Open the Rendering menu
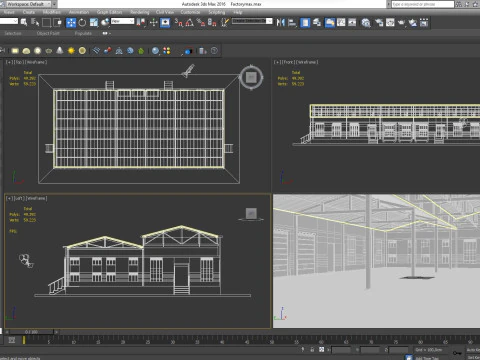 coord(140,12)
